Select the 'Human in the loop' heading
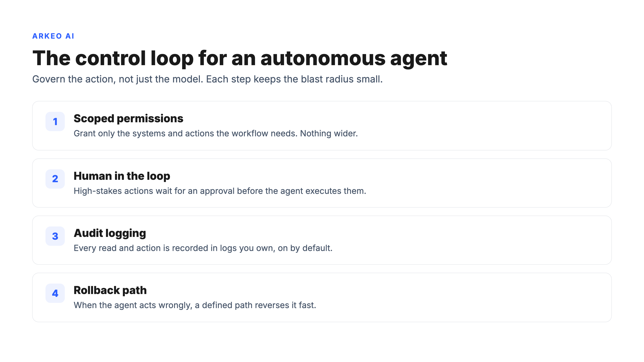 122,176
